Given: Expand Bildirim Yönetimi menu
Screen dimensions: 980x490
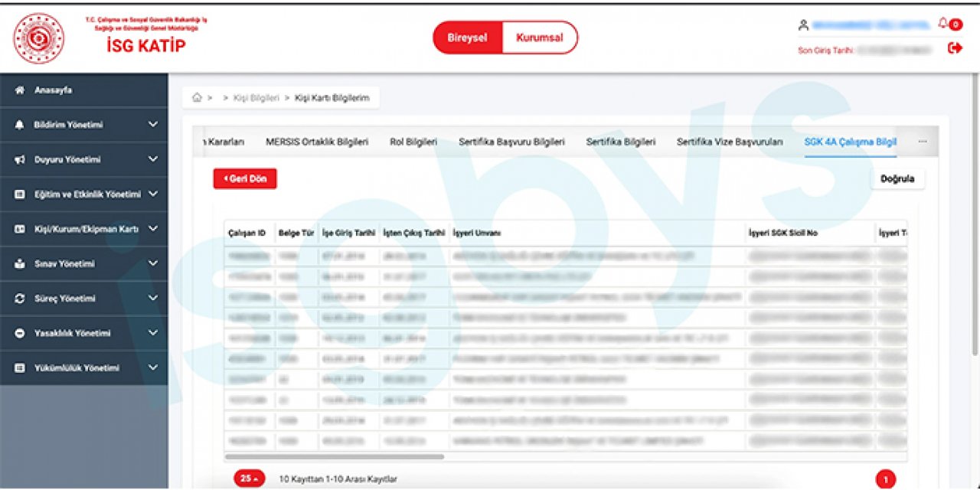Looking at the screenshot, I should click(84, 125).
